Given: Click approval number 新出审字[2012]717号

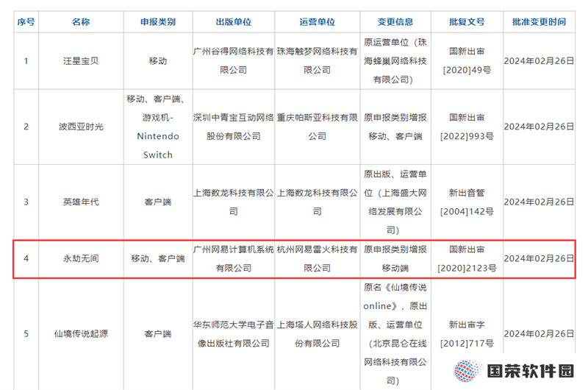Looking at the screenshot, I should click(467, 333).
